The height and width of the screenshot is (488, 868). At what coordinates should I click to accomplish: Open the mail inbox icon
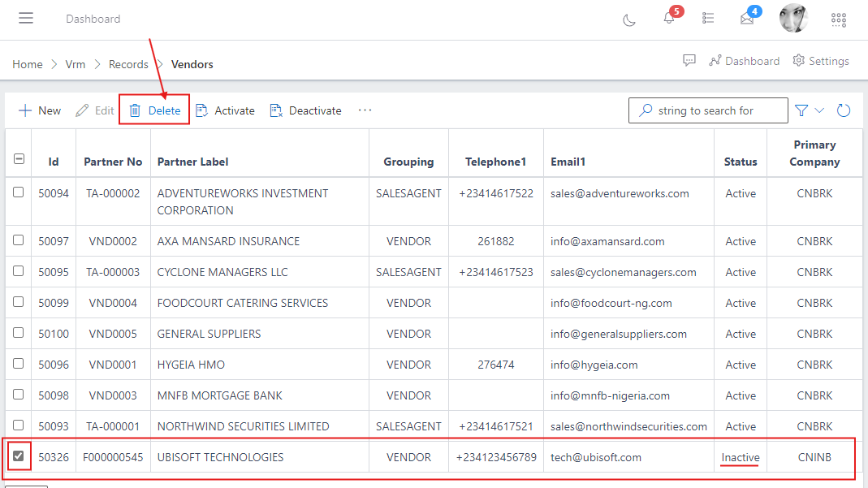pyautogui.click(x=748, y=19)
